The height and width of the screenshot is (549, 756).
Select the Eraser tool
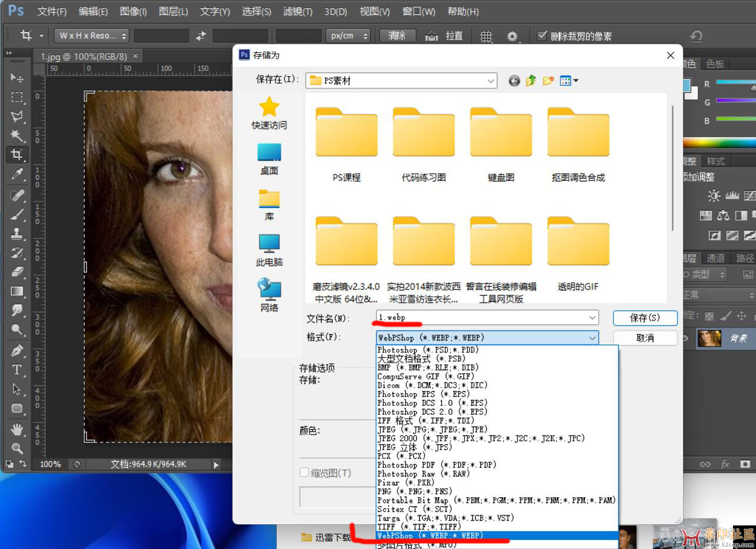tap(17, 272)
